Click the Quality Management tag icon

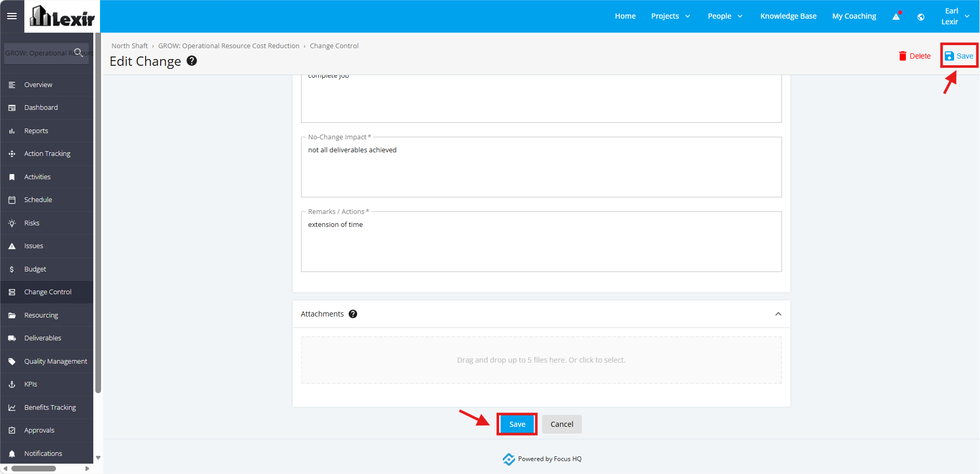click(12, 362)
